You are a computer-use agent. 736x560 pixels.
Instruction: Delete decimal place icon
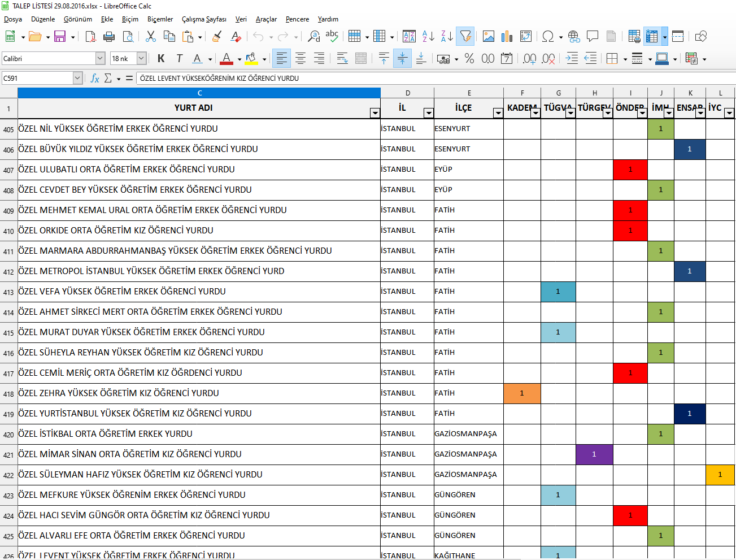pos(548,59)
